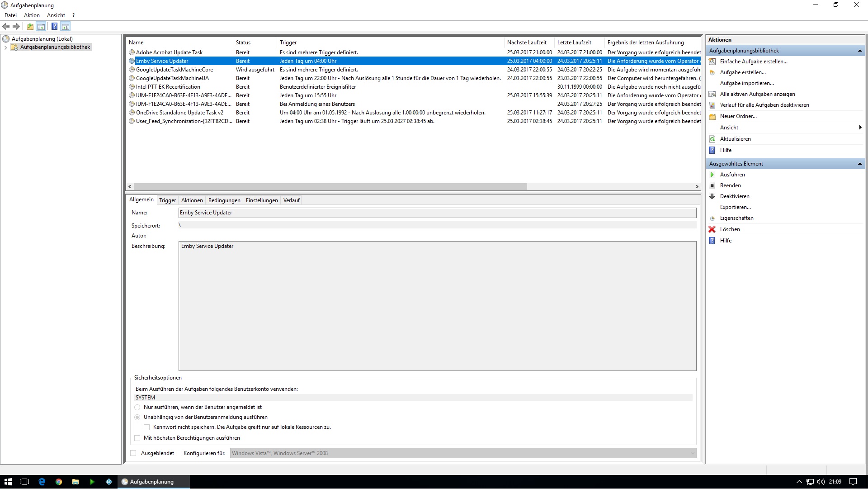
Task: Click 'Exportieren...' action
Action: (x=735, y=207)
